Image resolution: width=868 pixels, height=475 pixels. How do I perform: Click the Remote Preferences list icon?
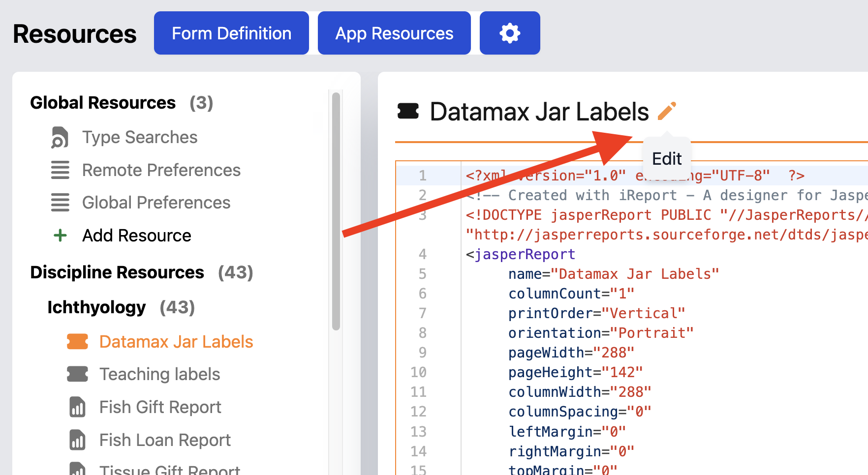pyautogui.click(x=60, y=170)
